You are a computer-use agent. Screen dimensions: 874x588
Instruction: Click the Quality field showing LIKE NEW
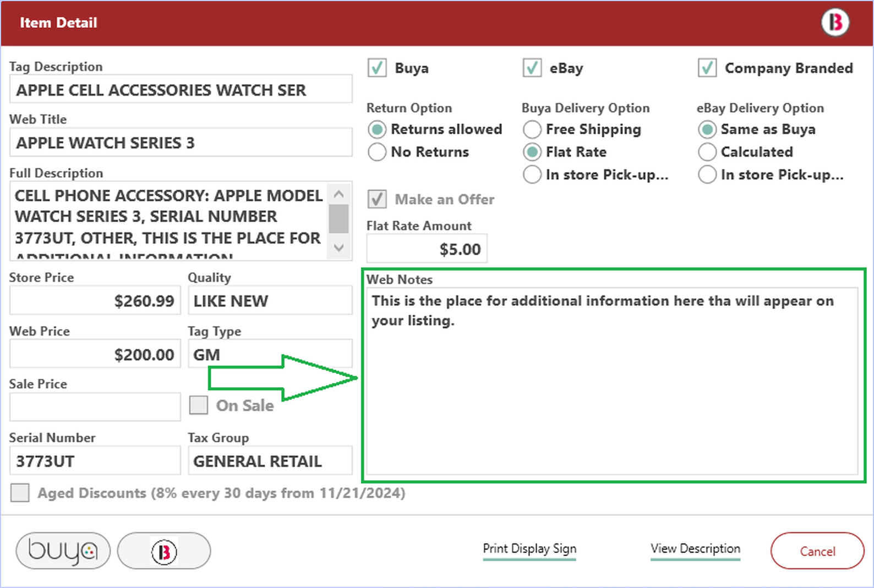point(270,300)
